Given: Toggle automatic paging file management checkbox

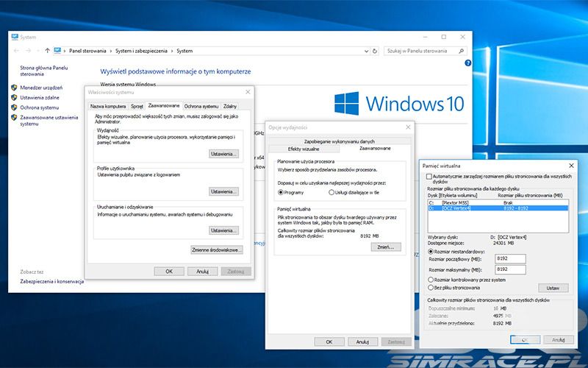Looking at the screenshot, I should point(430,177).
